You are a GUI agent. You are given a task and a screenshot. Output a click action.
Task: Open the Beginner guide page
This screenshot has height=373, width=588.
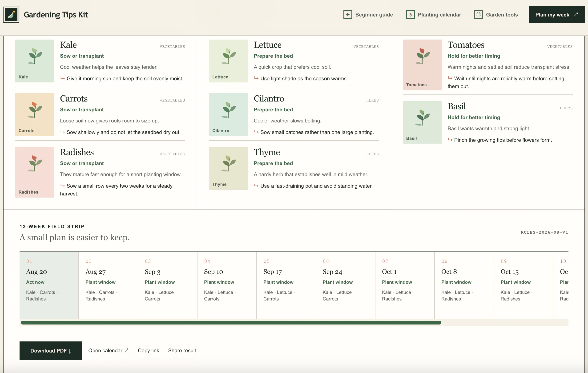(x=368, y=15)
